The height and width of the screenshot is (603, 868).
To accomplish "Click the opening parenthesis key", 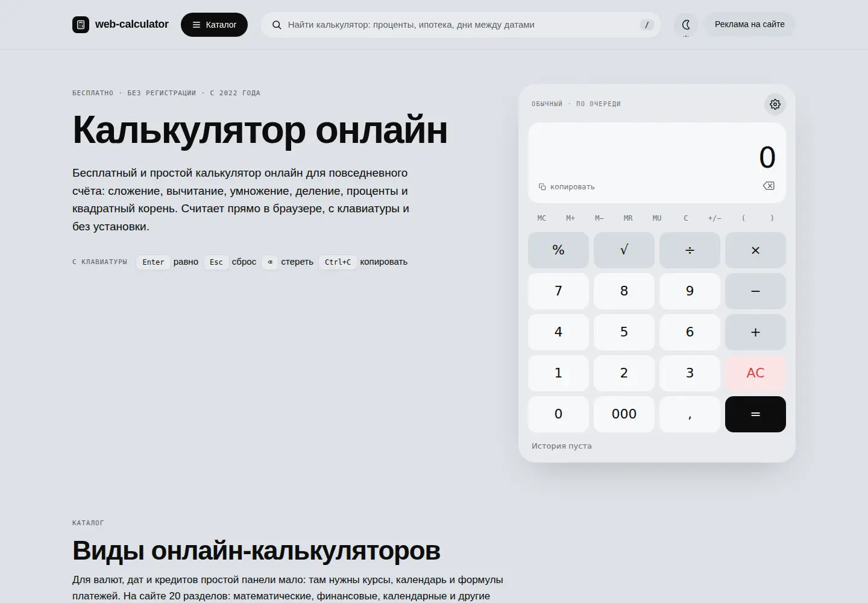I will tap(743, 218).
